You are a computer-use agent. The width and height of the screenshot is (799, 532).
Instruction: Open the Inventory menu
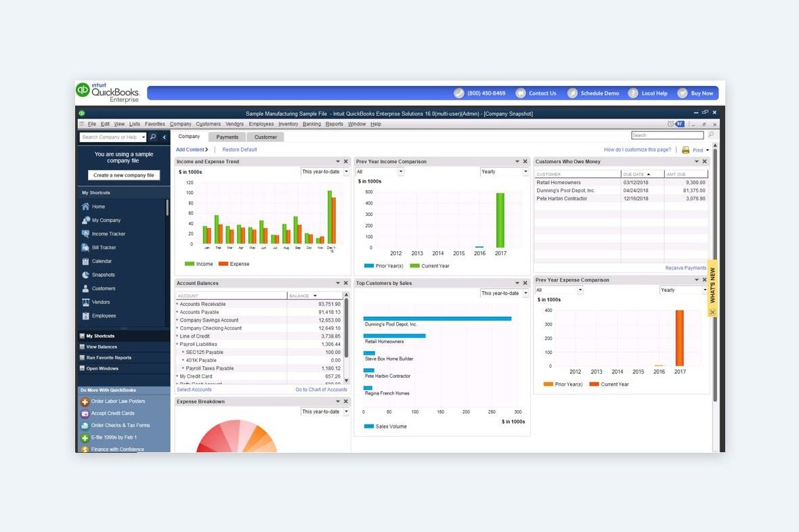288,124
